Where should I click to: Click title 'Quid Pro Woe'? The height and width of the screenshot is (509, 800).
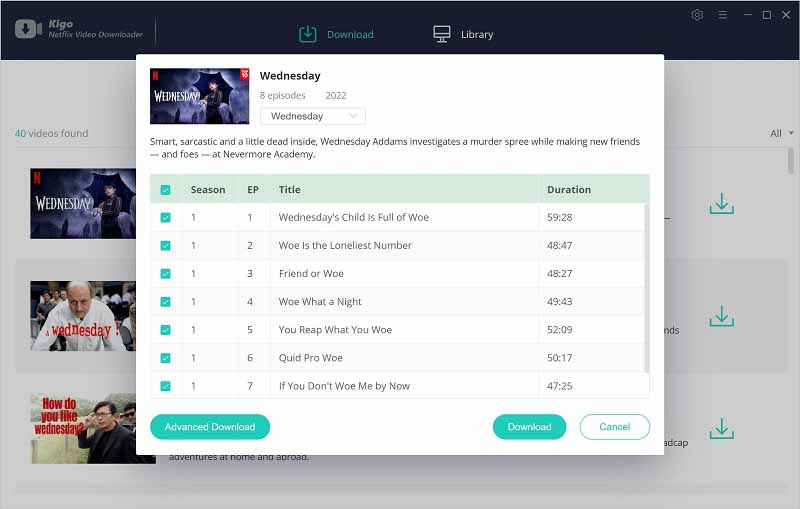pyautogui.click(x=310, y=358)
